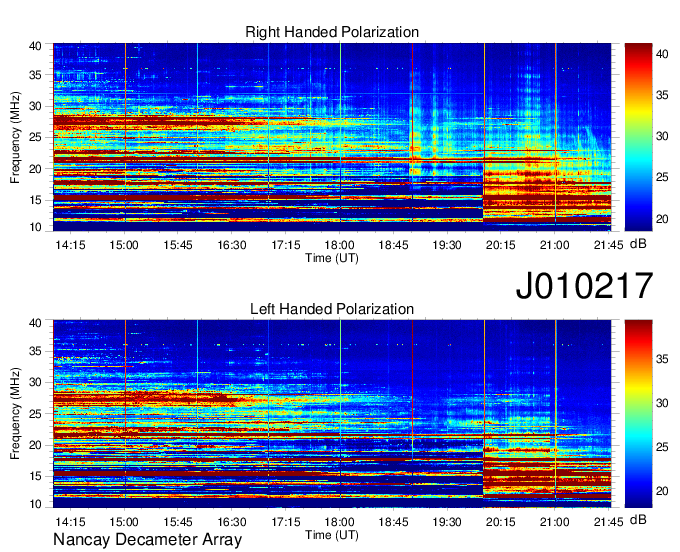
Task: Click the lower plot's '14:15' time tick
Action: coord(70,522)
